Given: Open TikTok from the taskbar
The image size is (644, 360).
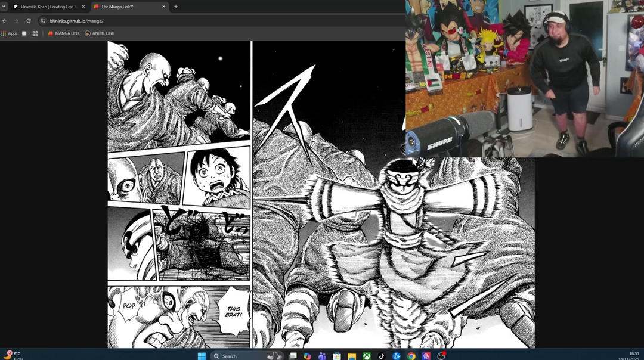Looking at the screenshot, I should pos(382,355).
